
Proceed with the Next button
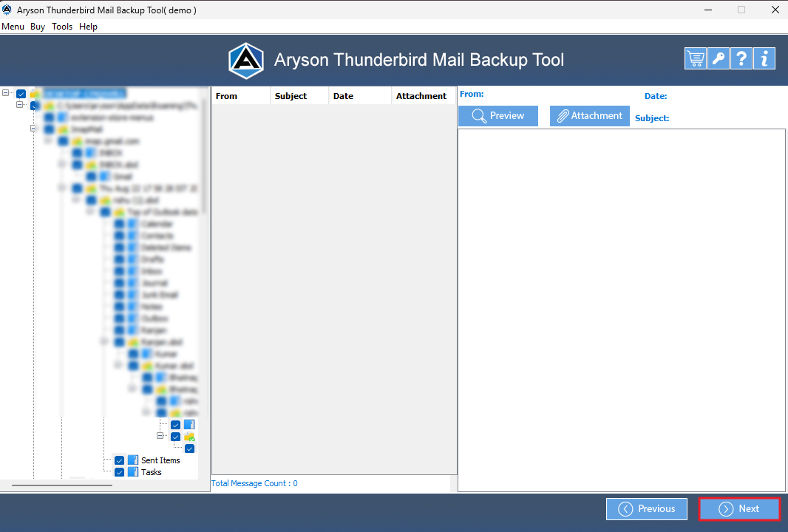[x=739, y=509]
